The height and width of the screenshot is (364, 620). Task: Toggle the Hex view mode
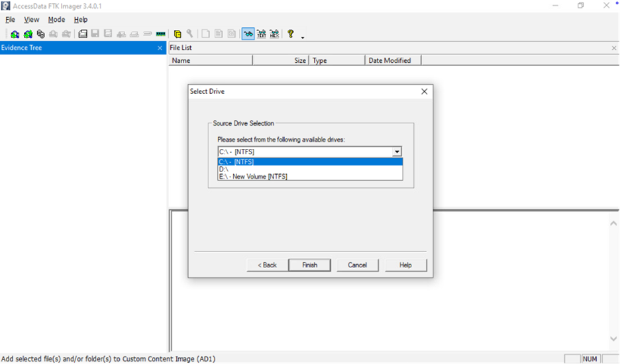[274, 34]
